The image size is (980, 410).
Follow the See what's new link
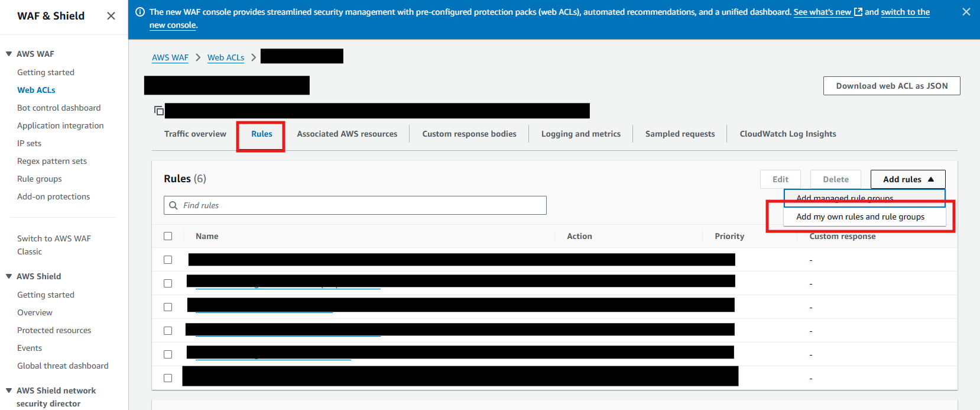tap(822, 12)
